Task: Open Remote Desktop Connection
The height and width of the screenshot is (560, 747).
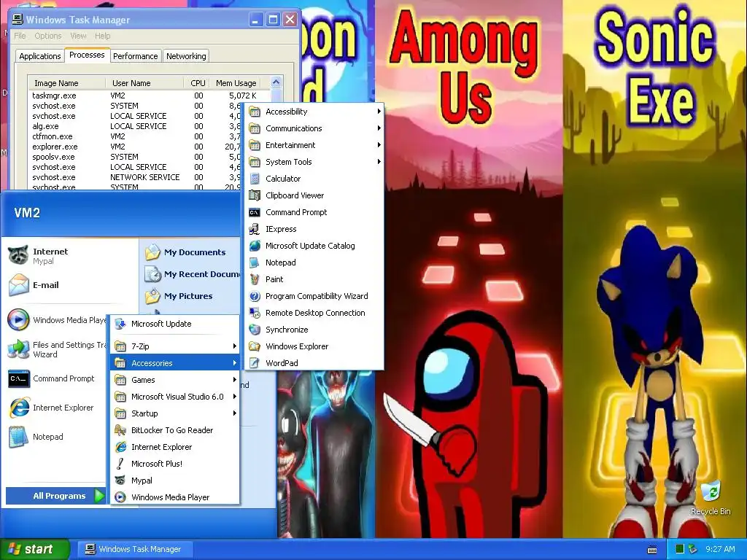Action: pyautogui.click(x=314, y=313)
